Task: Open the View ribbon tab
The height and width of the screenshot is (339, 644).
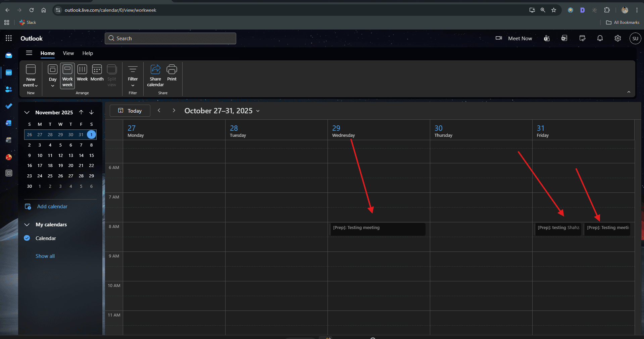Action: (x=68, y=53)
